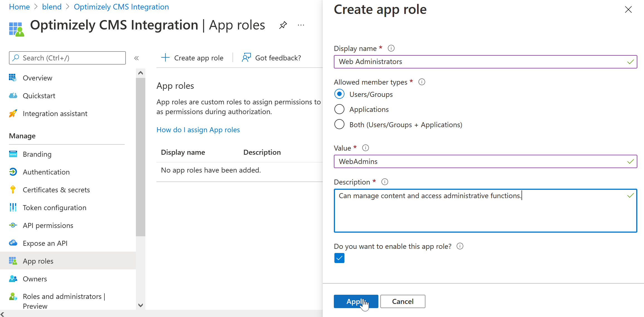Click the Expose an API cloud icon
Image resolution: width=644 pixels, height=317 pixels.
[13, 243]
